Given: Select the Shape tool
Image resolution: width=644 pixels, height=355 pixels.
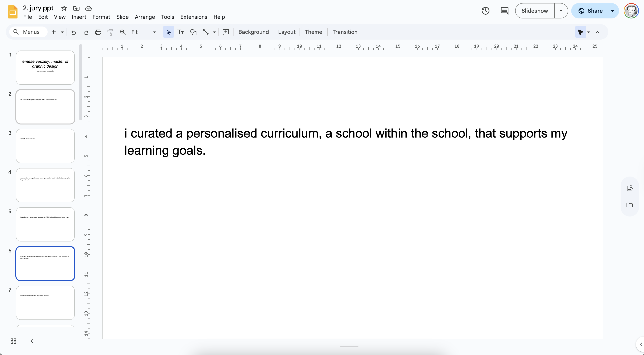Looking at the screenshot, I should click(193, 32).
